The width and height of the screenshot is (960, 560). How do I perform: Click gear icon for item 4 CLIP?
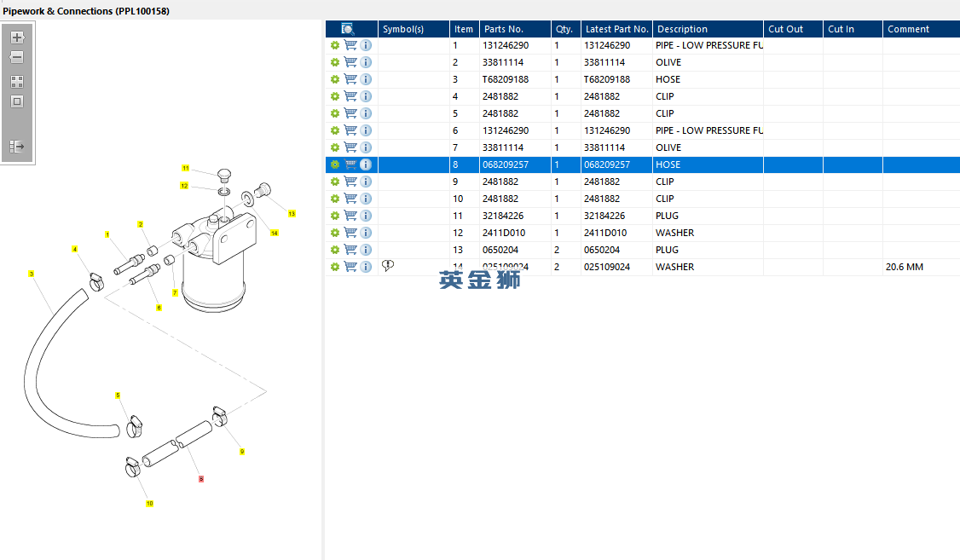335,96
